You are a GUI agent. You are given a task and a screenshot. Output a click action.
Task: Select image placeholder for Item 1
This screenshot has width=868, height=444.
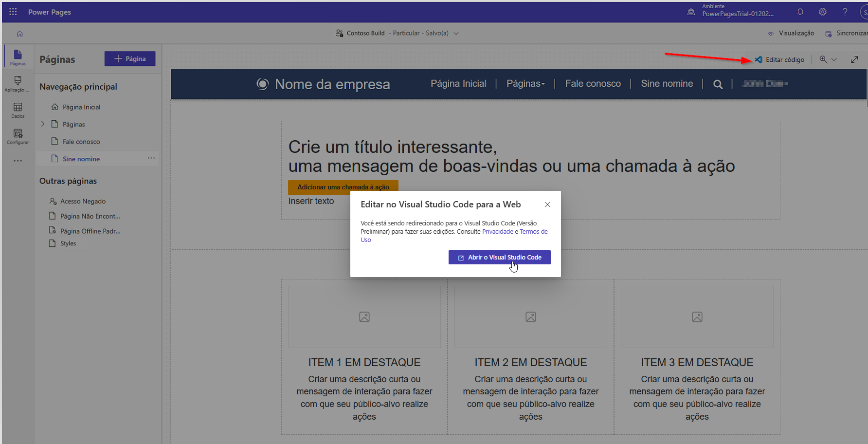tap(364, 317)
